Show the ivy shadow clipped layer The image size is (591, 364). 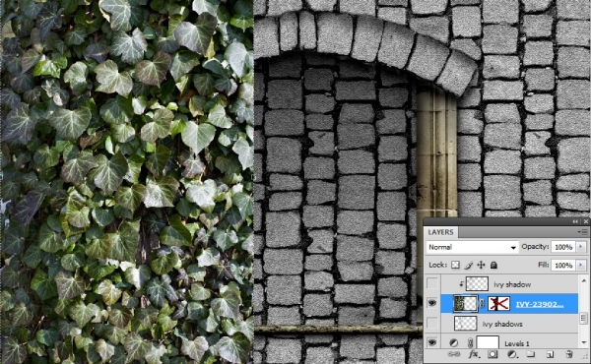[432, 284]
